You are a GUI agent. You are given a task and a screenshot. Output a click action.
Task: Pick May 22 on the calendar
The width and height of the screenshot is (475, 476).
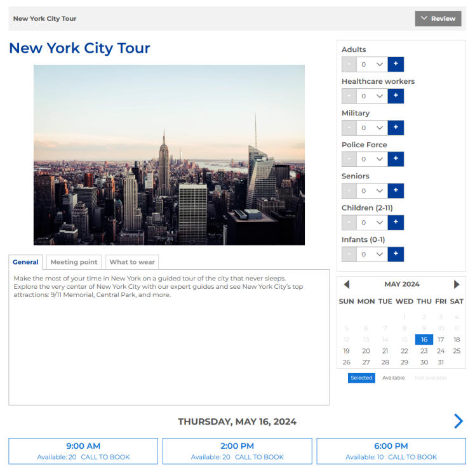404,351
